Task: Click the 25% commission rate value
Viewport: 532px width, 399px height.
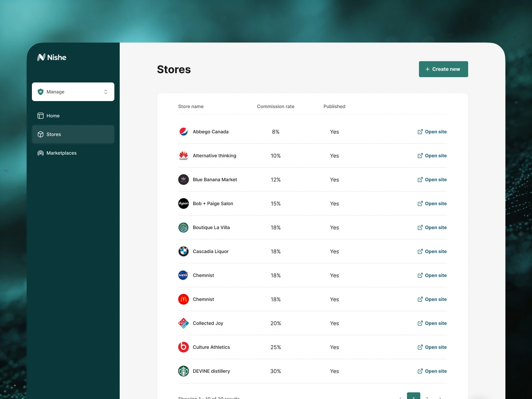Action: 276,347
